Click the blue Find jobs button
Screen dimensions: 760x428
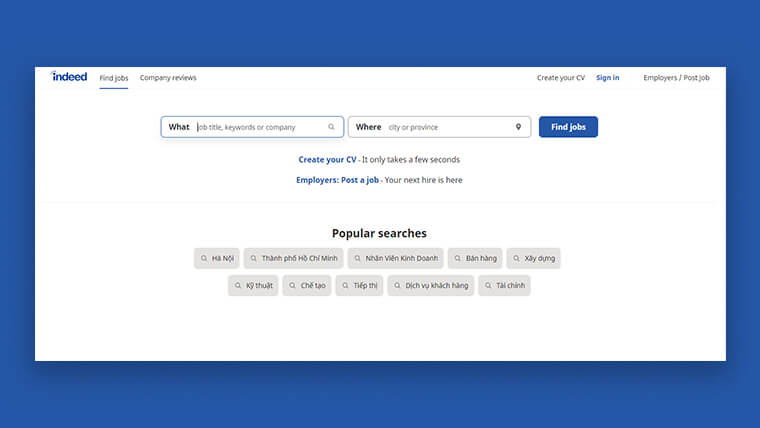(568, 127)
